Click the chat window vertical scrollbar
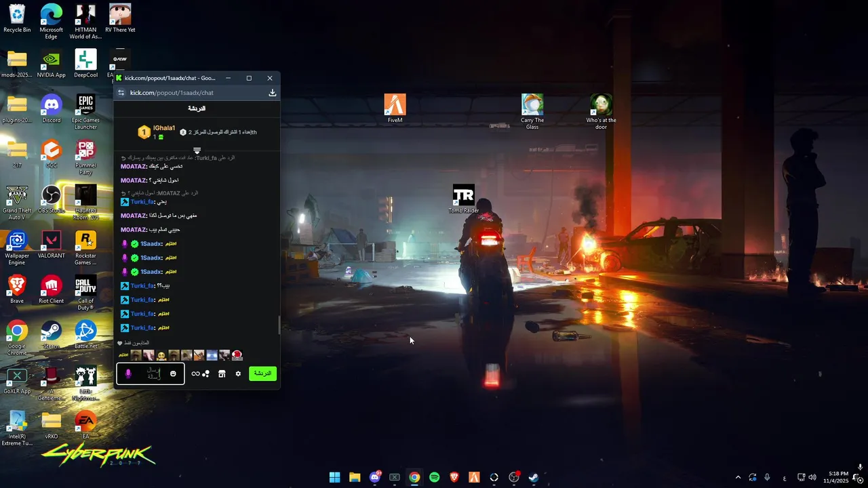868x488 pixels. point(279,325)
